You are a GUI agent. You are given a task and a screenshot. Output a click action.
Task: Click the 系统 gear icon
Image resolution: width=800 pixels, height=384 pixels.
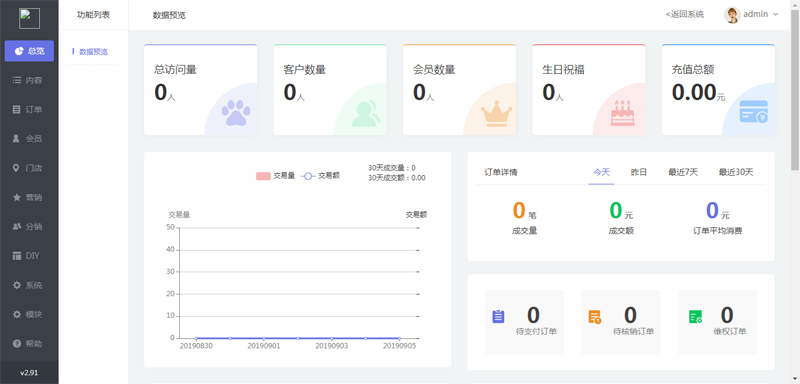point(17,285)
